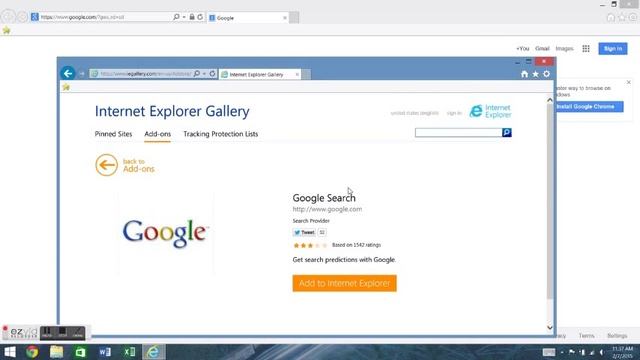Open the Pinned Sites section

tap(113, 134)
